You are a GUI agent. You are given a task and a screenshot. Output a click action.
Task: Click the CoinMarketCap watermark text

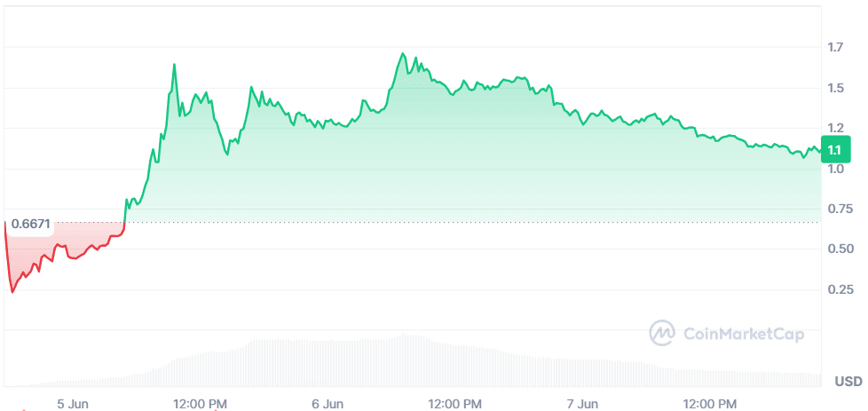tap(744, 334)
